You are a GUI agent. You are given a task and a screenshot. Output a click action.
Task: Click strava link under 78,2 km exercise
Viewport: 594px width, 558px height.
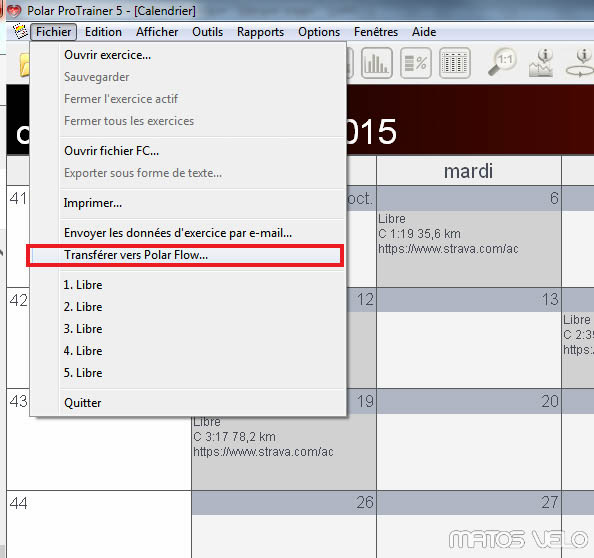[x=263, y=452]
